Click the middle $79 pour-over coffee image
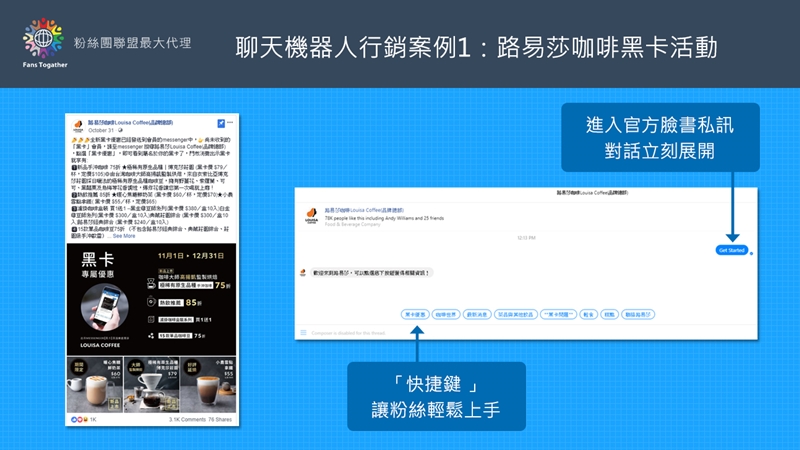This screenshot has width=800, height=450. point(152,385)
